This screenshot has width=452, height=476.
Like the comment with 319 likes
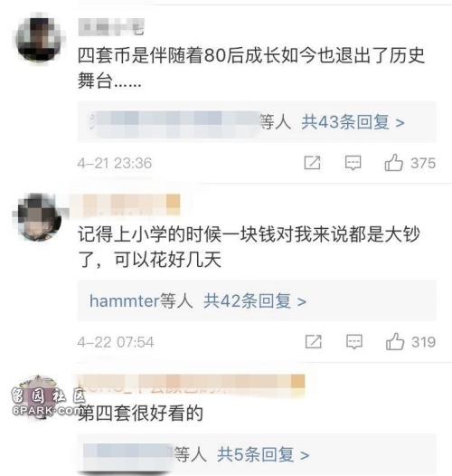pyautogui.click(x=395, y=341)
